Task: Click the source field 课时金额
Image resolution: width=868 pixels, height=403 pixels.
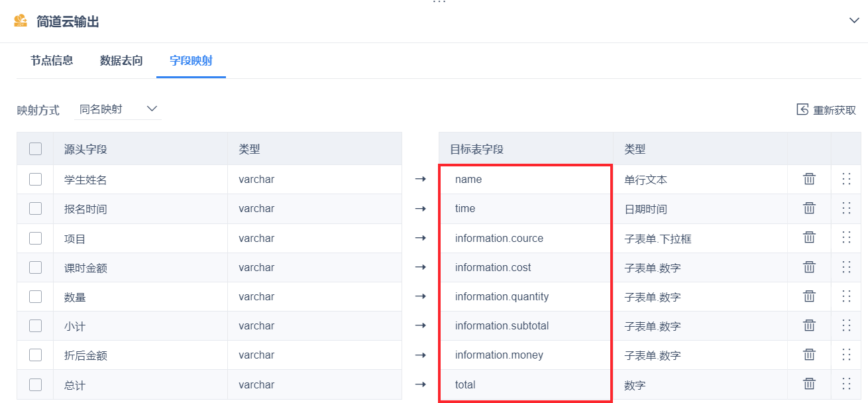Action: tap(85, 268)
